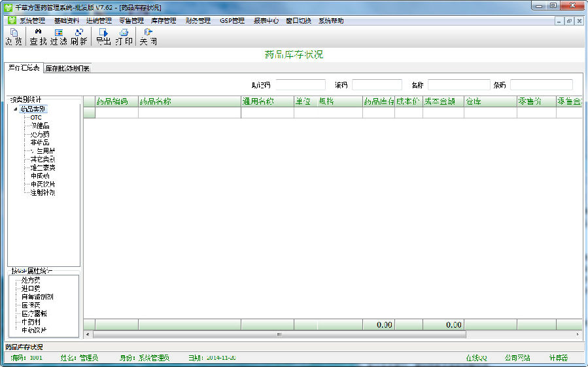The height and width of the screenshot is (367, 588).
Task: Open the 财务管理 menu
Action: [x=198, y=21]
